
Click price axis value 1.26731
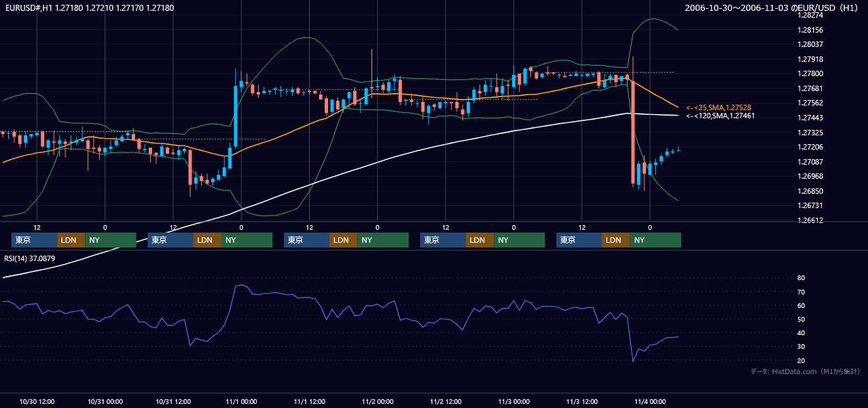click(811, 205)
